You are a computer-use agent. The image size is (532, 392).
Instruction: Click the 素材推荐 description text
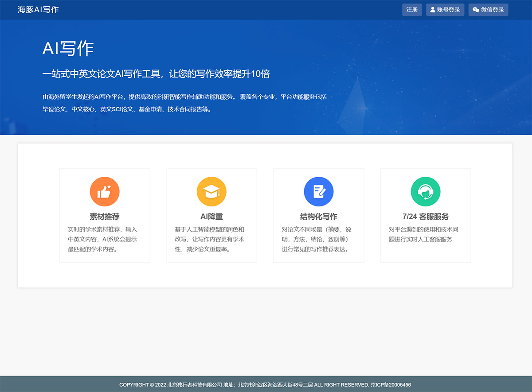pyautogui.click(x=103, y=239)
